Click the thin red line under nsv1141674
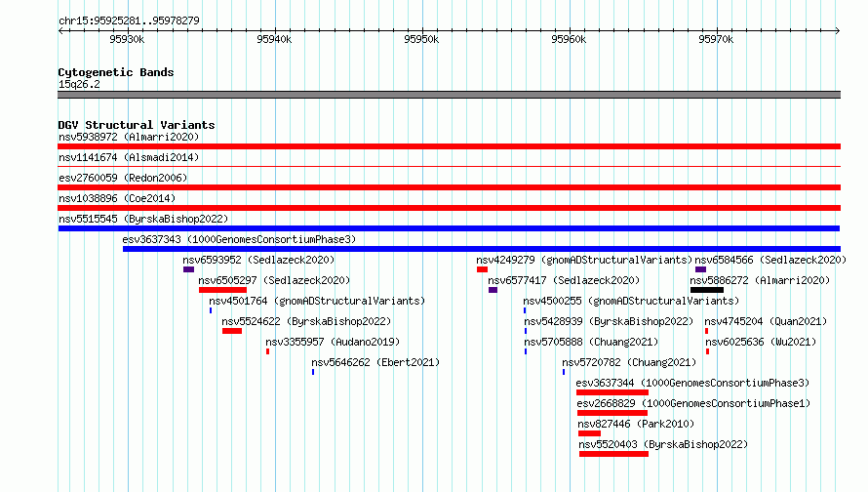This screenshot has width=868, height=492. [449, 166]
